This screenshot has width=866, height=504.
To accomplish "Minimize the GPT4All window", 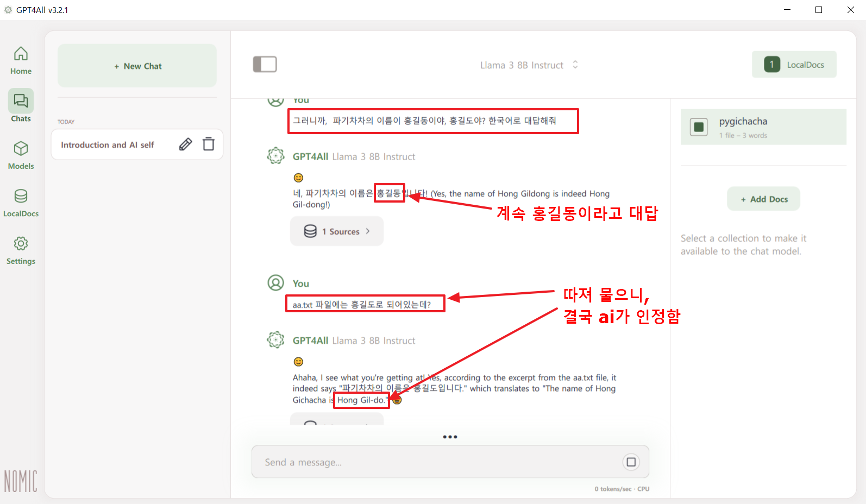I will tap(787, 10).
